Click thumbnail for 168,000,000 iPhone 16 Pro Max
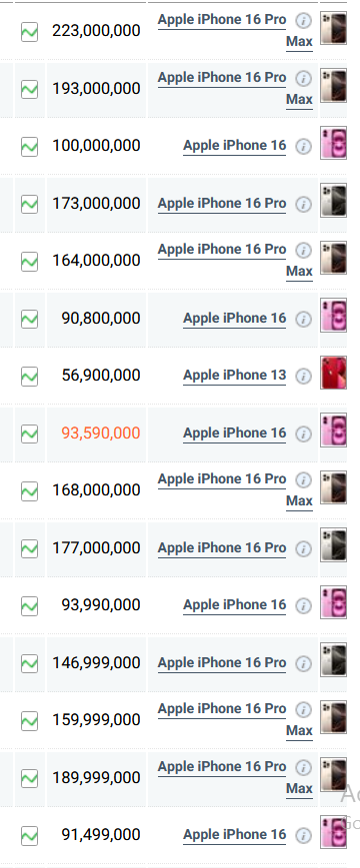Viewport: 360px width, 868px height. (x=333, y=487)
